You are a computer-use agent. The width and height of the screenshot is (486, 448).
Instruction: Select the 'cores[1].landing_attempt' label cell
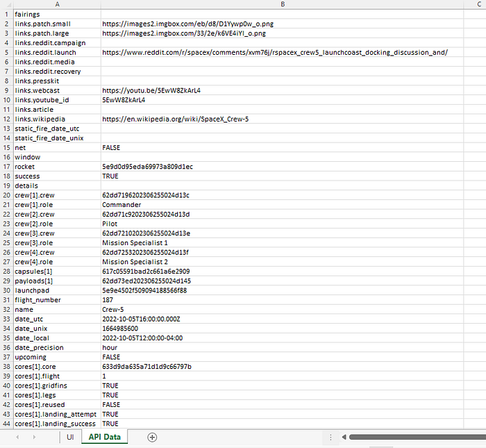pos(58,414)
